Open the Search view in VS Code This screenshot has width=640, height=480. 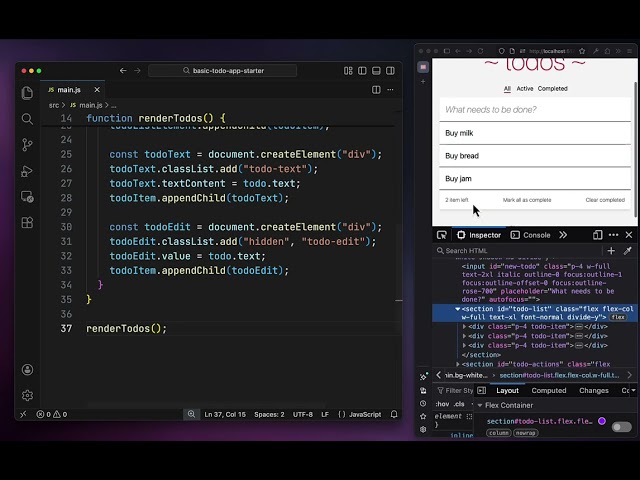(27, 119)
